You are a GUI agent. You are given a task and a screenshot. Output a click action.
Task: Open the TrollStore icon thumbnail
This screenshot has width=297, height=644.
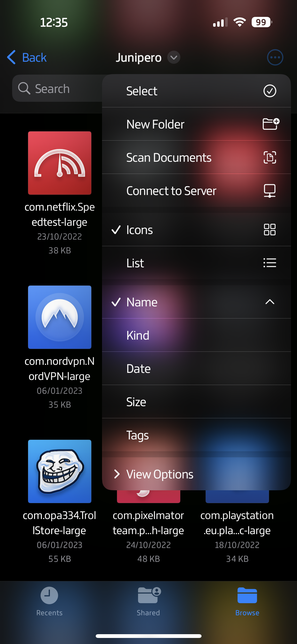click(x=60, y=471)
